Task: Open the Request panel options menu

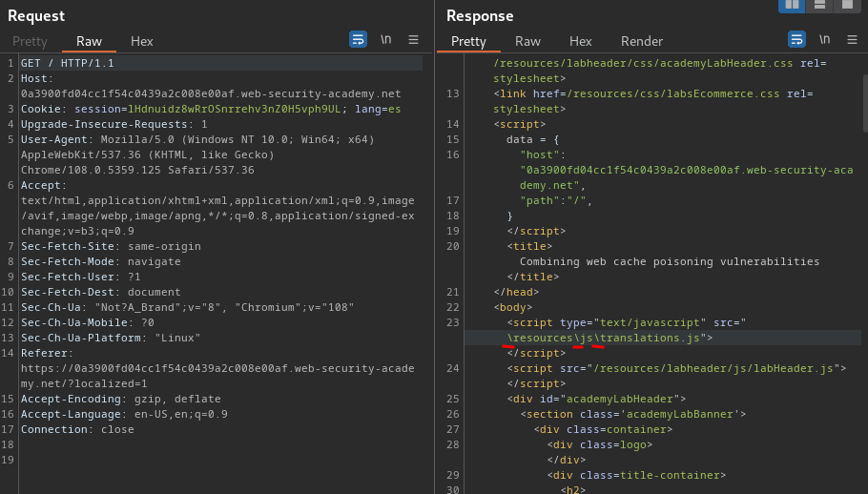Action: pyautogui.click(x=413, y=39)
